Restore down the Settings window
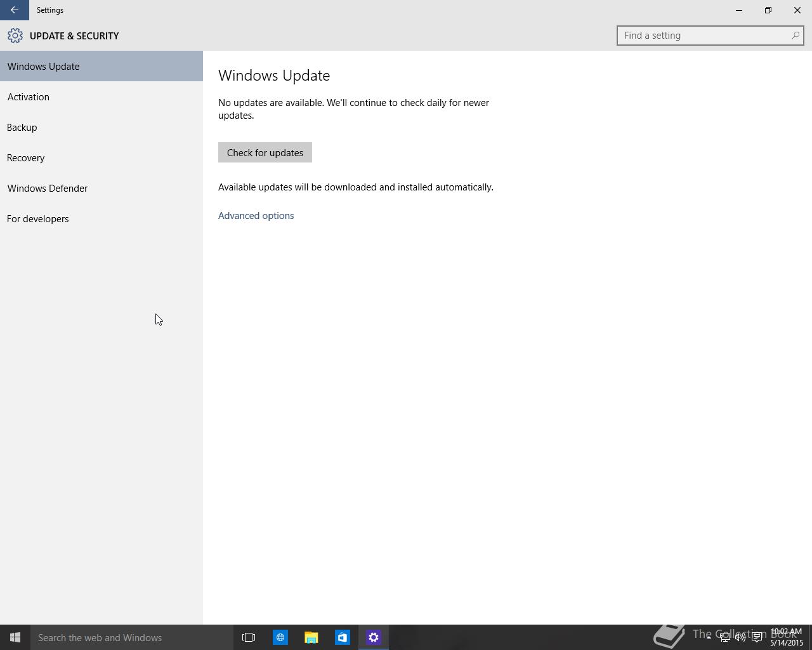 (768, 10)
